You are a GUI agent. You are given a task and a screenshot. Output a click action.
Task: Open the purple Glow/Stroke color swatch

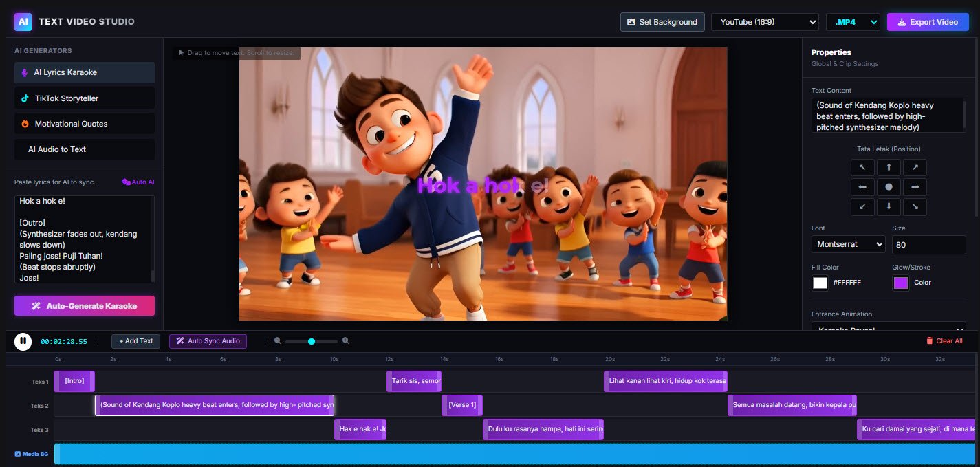point(901,283)
